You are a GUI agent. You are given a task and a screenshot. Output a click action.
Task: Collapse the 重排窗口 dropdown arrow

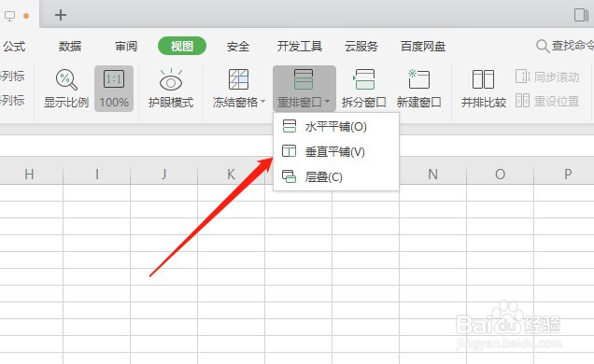tap(327, 102)
